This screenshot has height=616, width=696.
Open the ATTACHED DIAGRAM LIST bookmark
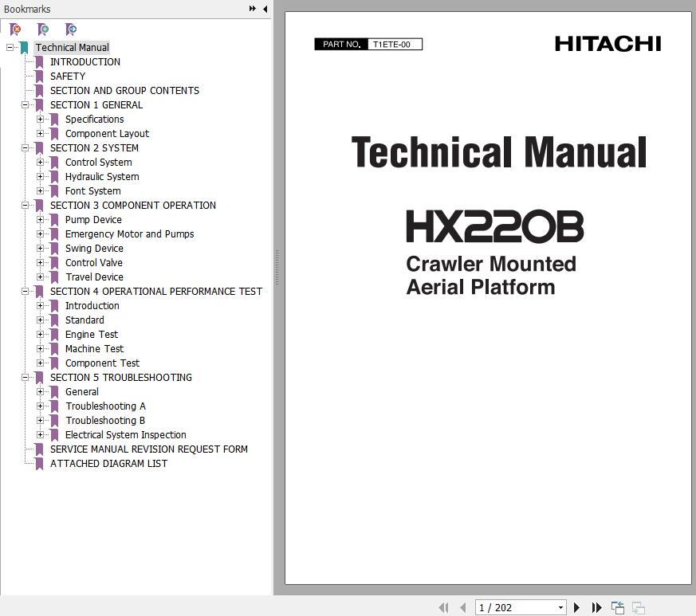[x=108, y=463]
